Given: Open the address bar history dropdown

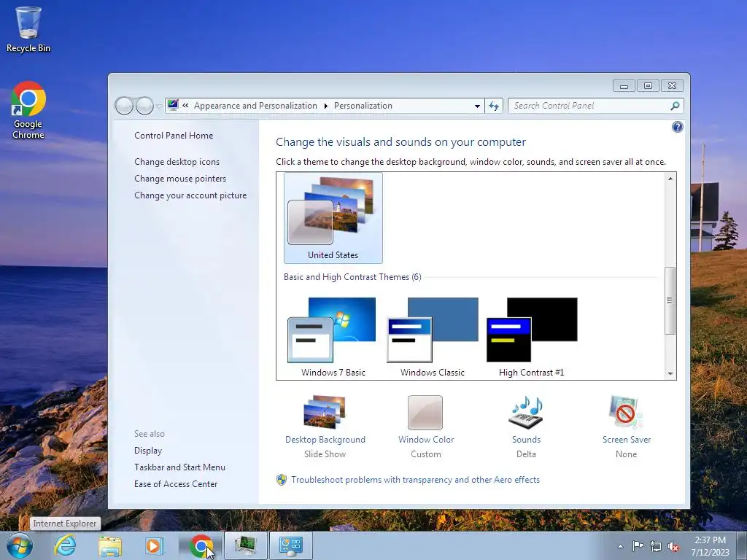Looking at the screenshot, I should tap(477, 106).
